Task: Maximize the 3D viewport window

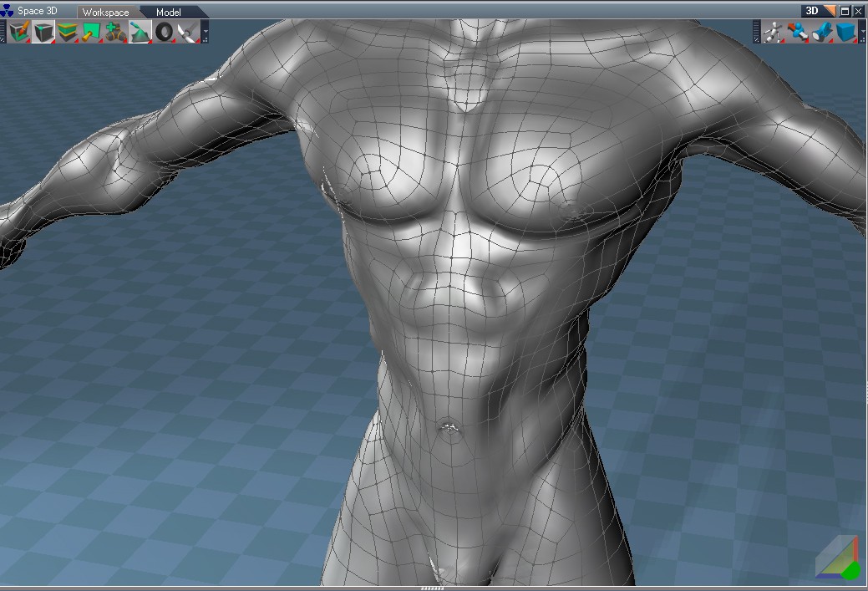Action: [845, 11]
